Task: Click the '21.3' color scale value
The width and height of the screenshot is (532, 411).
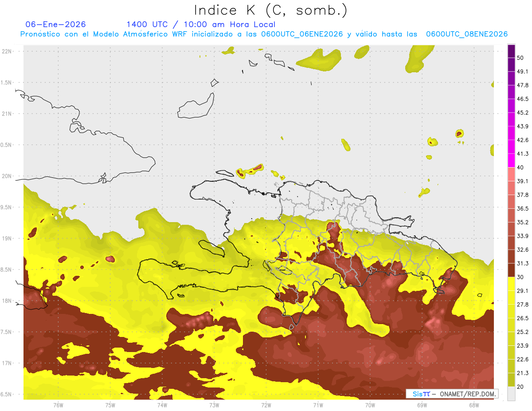Action: [x=523, y=373]
